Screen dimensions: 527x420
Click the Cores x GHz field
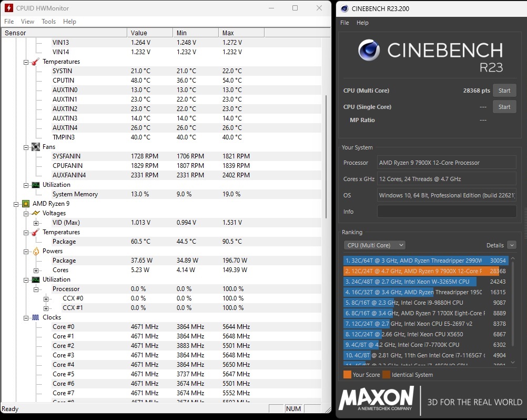[x=447, y=179]
